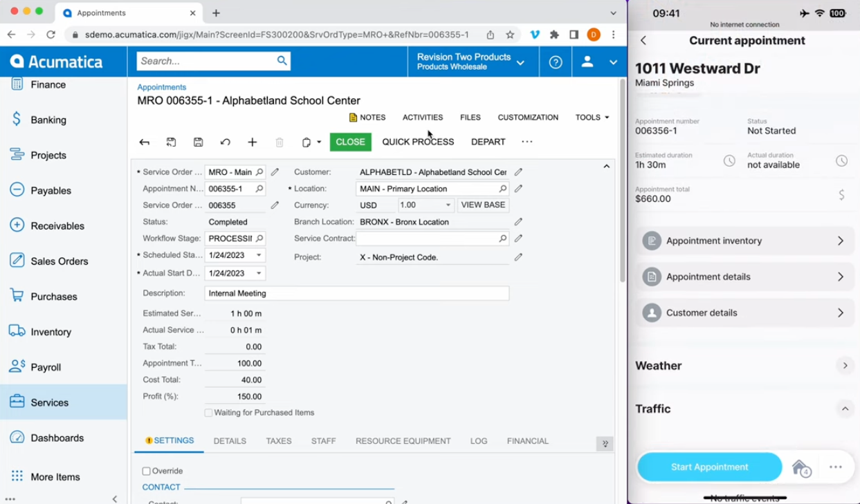Click the Depart button
This screenshot has width=860, height=504.
[x=488, y=142]
